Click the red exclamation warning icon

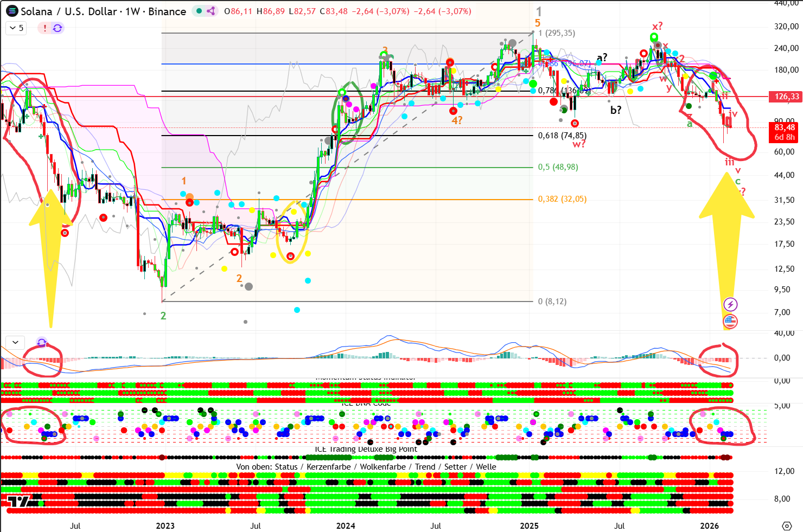pyautogui.click(x=44, y=28)
